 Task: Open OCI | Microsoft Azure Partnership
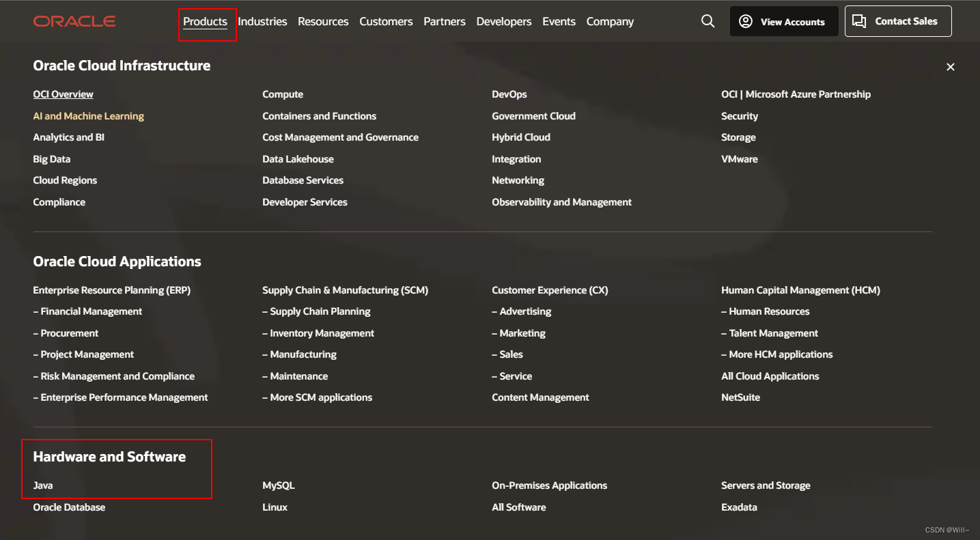point(796,94)
